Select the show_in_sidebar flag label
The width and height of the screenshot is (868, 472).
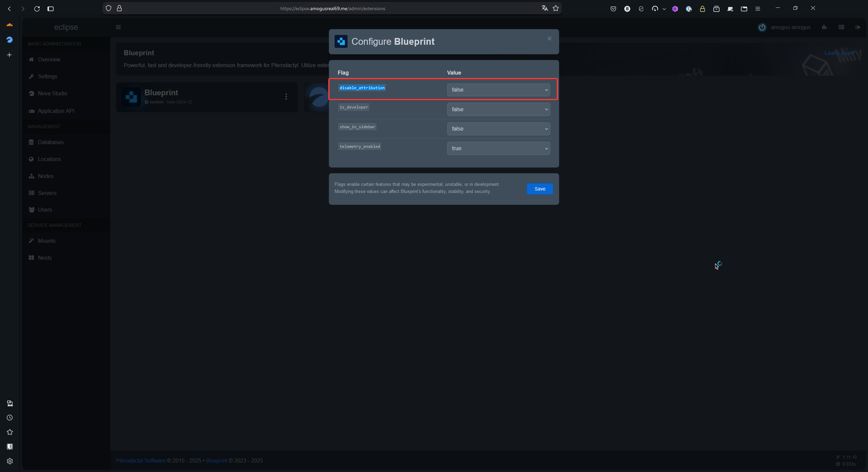click(x=357, y=127)
